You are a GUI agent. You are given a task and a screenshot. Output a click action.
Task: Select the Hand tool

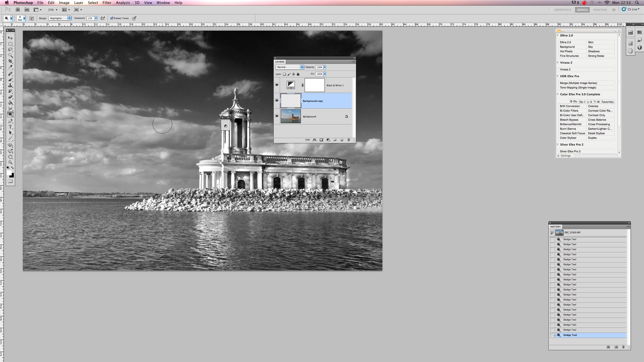[10, 157]
